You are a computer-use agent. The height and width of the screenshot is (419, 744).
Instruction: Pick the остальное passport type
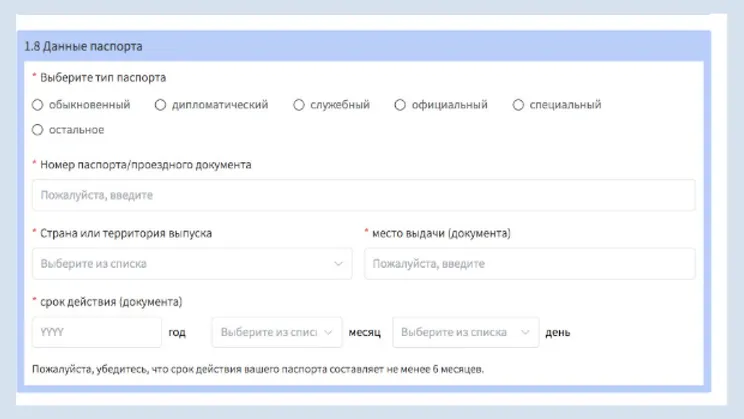(x=37, y=130)
